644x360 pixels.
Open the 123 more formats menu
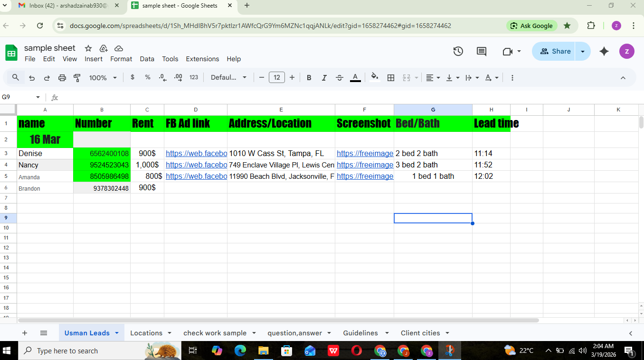(194, 77)
